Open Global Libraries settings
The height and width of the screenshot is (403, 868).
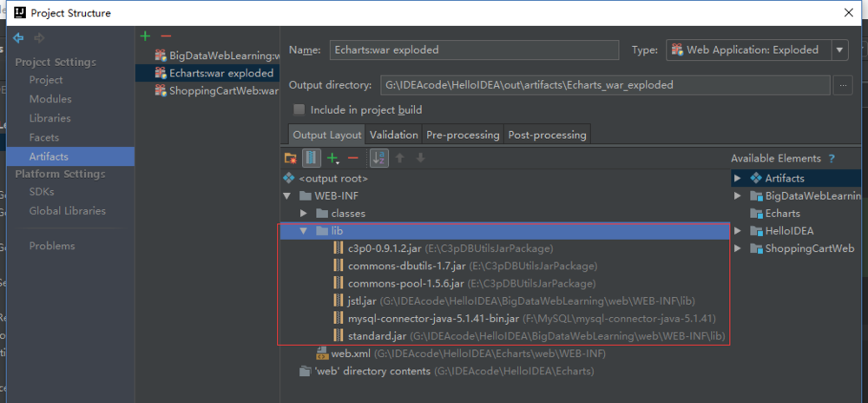coord(68,211)
